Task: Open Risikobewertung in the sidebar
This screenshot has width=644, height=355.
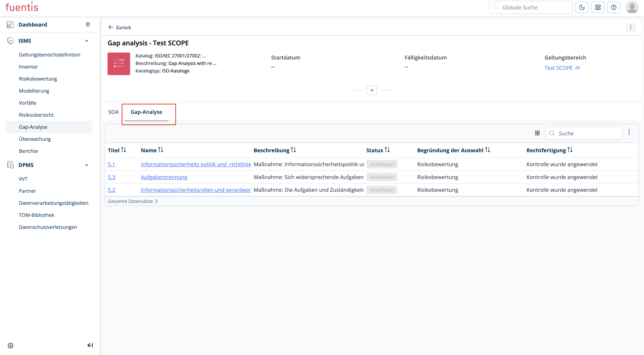Action: click(38, 79)
